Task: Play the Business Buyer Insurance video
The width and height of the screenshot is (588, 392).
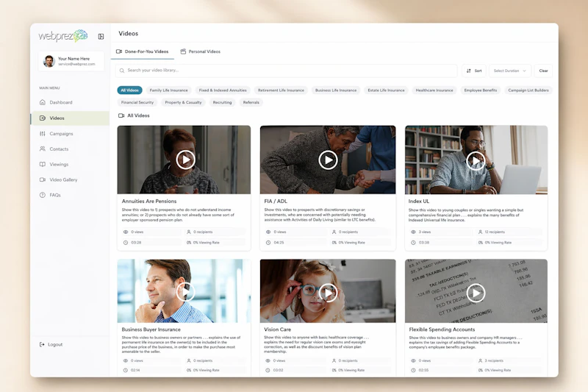Action: (x=185, y=292)
